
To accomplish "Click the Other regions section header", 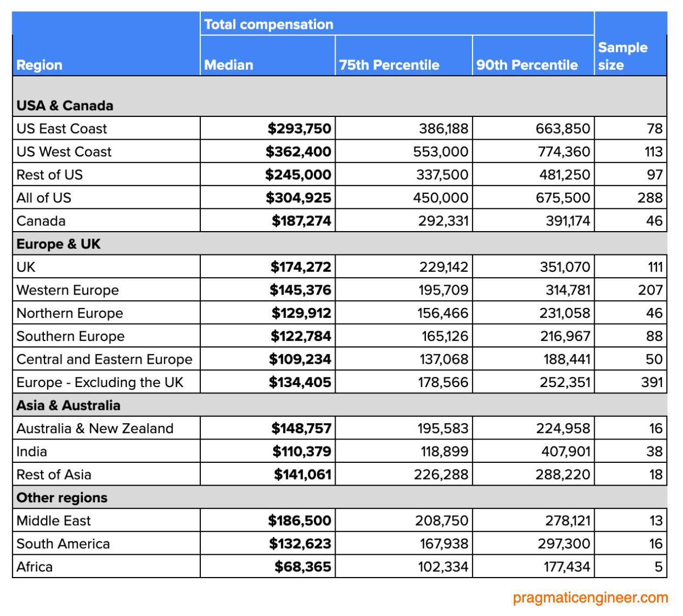I will pos(62,497).
